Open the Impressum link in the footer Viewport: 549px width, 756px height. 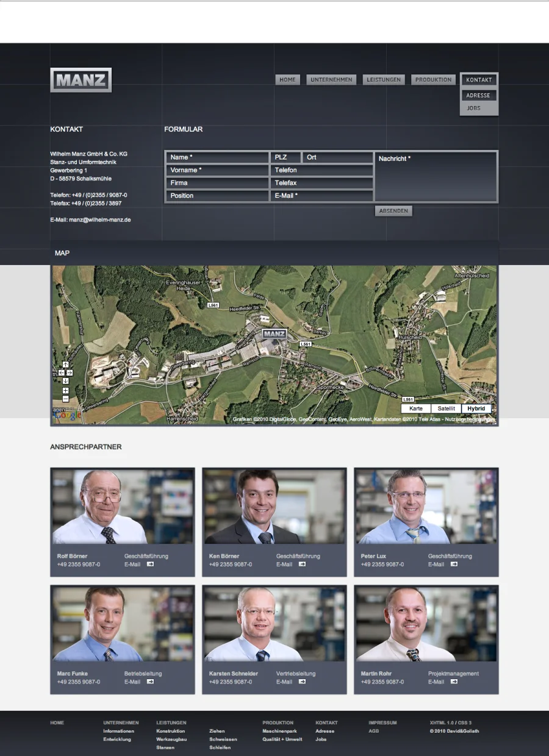click(x=382, y=722)
